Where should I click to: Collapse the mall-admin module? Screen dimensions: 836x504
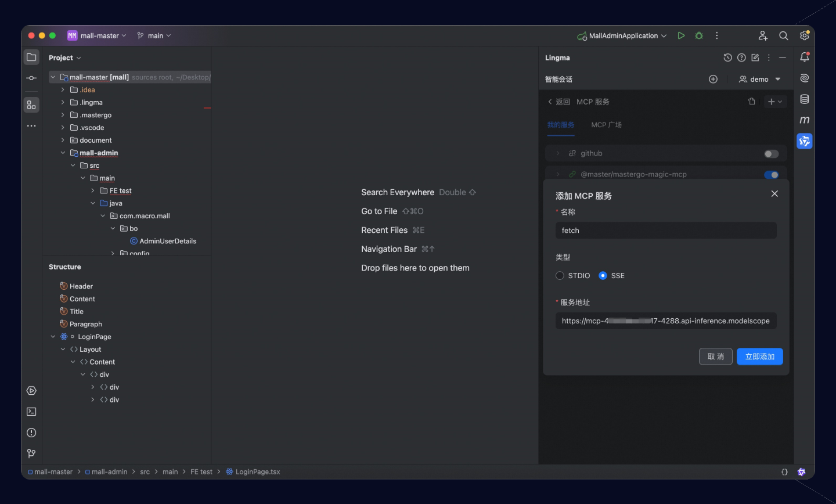pos(63,153)
